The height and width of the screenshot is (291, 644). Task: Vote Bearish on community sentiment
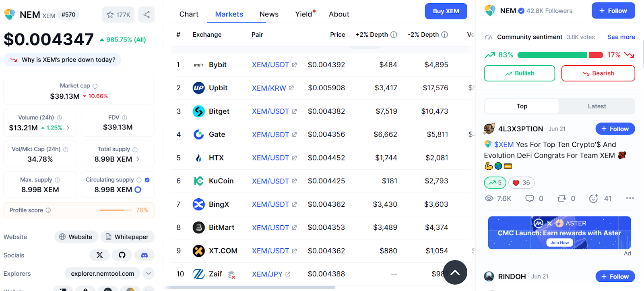(598, 73)
